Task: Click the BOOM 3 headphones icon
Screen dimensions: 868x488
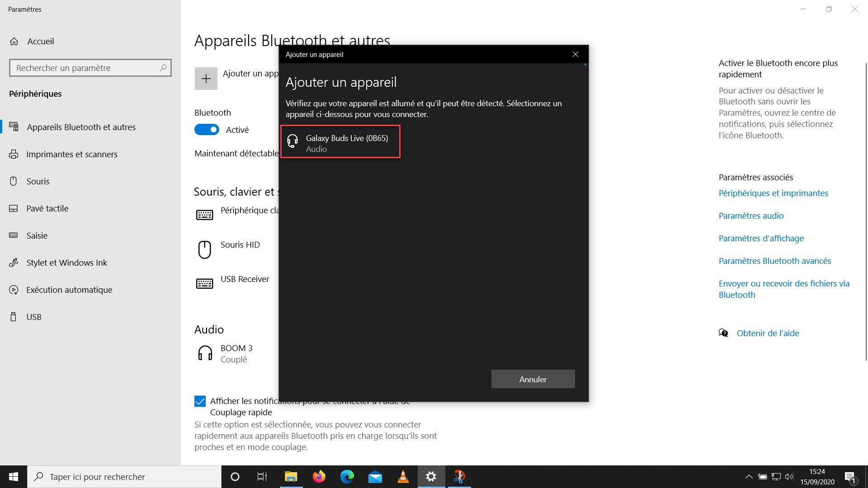Action: pos(205,353)
